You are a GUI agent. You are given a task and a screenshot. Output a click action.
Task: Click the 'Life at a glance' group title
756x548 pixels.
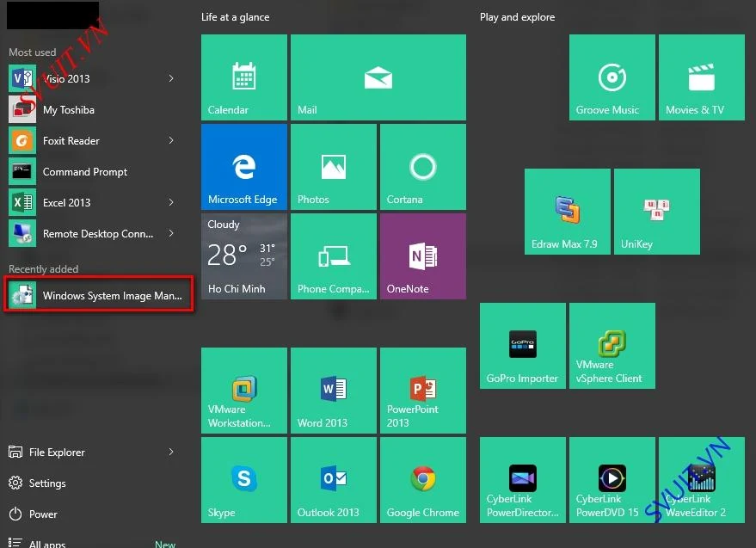point(236,17)
